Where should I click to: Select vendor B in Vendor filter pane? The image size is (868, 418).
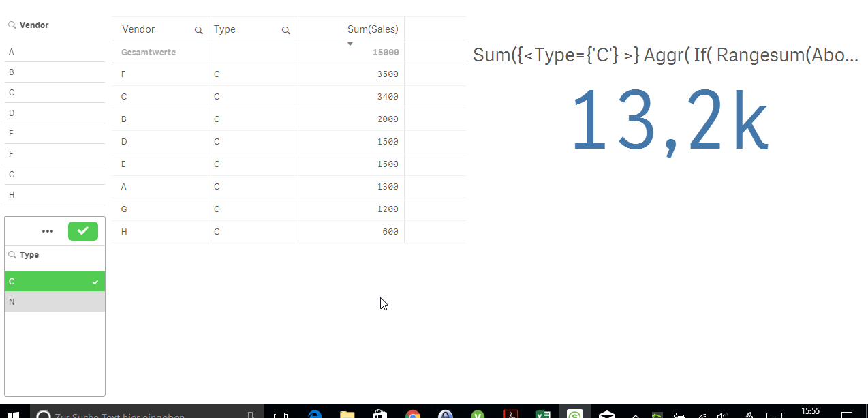click(55, 72)
